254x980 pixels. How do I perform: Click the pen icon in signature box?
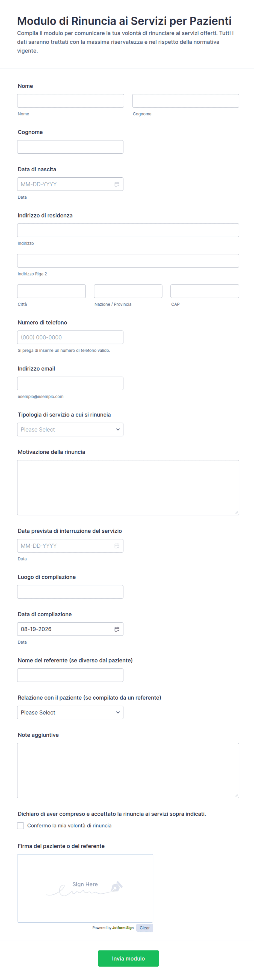click(x=116, y=887)
